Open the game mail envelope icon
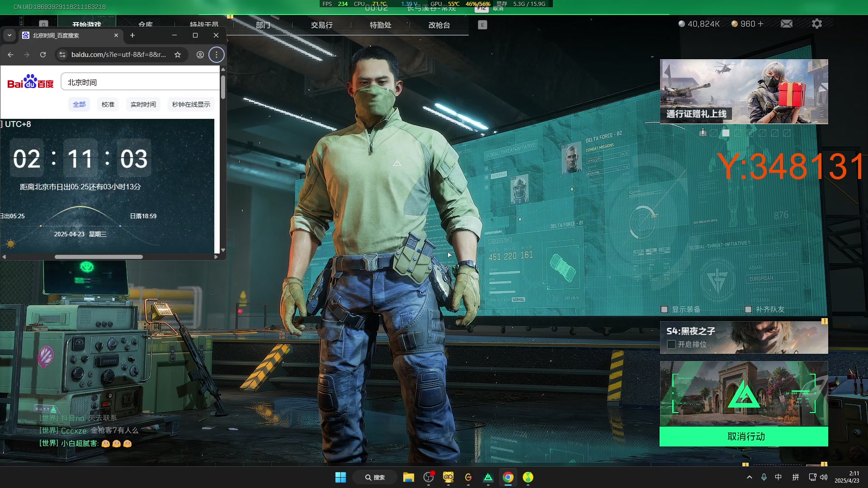868x488 pixels. (787, 24)
